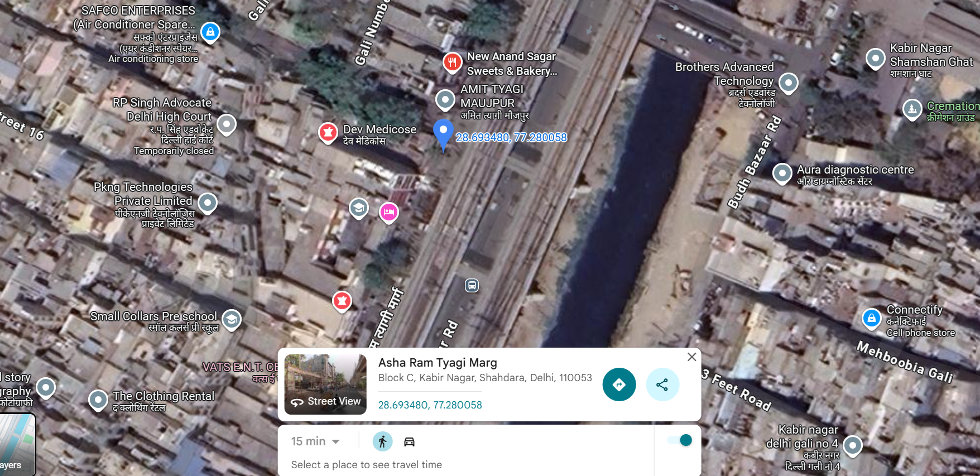Select driving travel mode
This screenshot has width=980, height=476.
click(409, 442)
